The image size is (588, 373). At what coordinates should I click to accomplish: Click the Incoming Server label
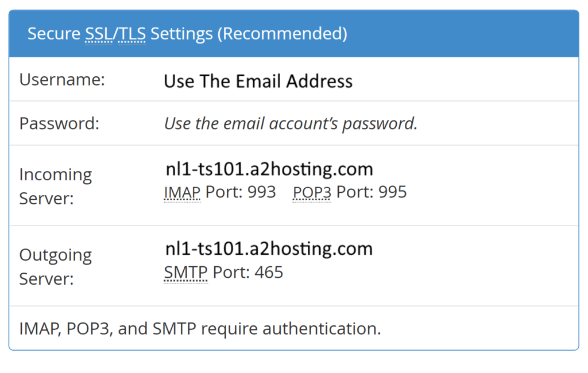pyautogui.click(x=56, y=187)
